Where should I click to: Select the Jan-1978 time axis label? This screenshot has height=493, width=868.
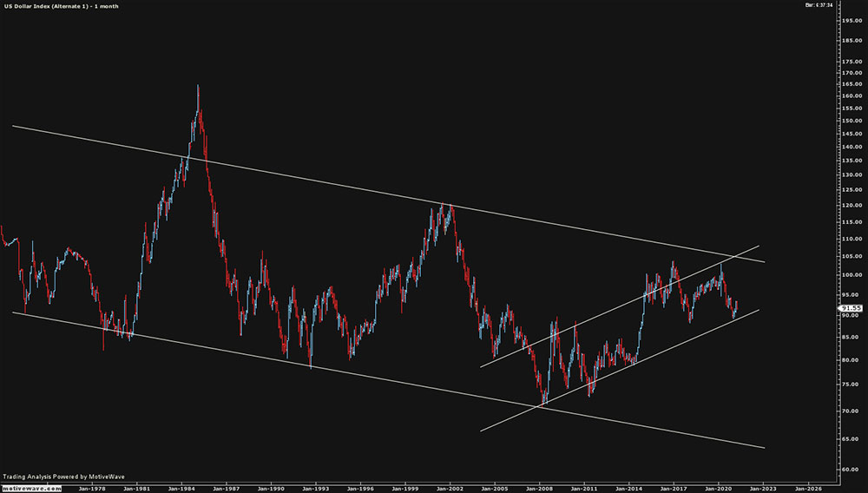coord(91,488)
